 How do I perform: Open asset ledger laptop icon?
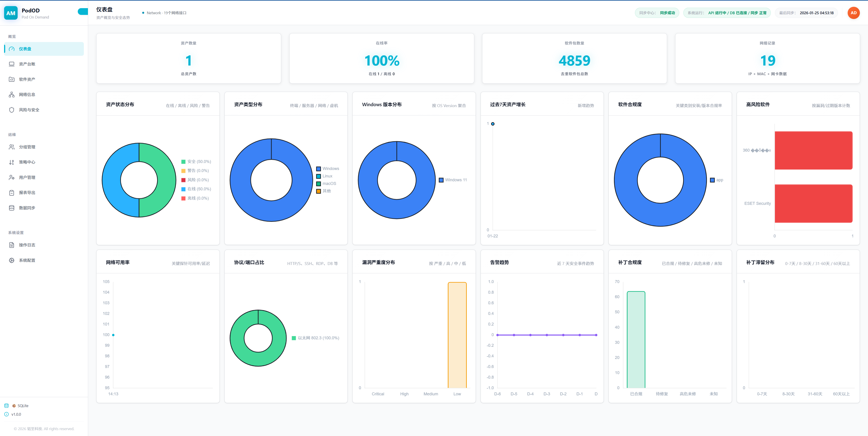12,64
